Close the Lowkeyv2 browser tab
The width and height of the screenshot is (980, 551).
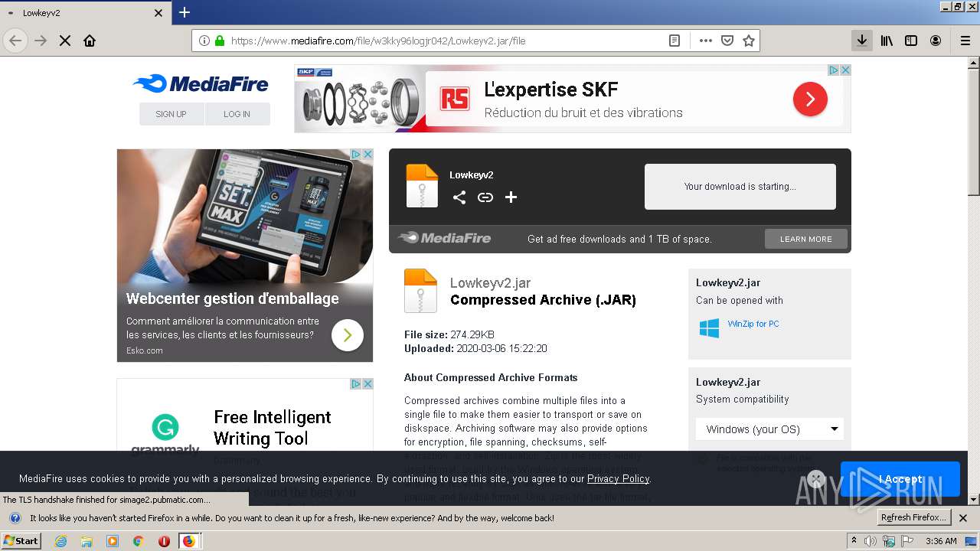point(158,13)
